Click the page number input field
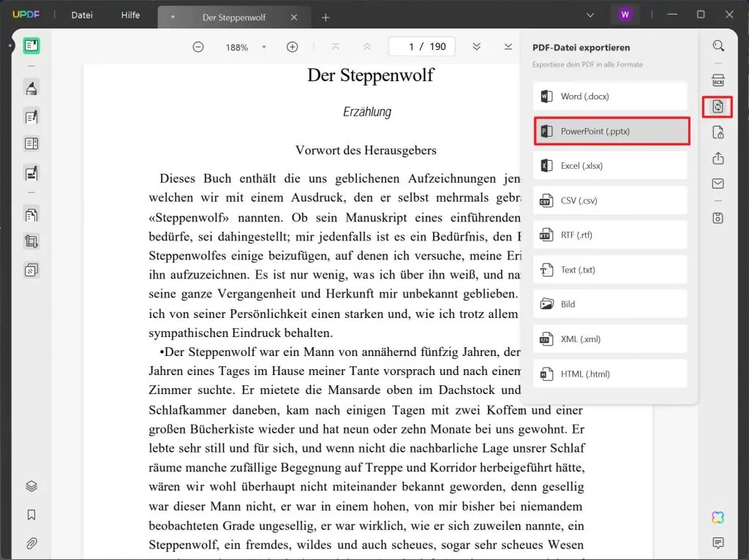Screen dimensions: 749x560 point(422,47)
